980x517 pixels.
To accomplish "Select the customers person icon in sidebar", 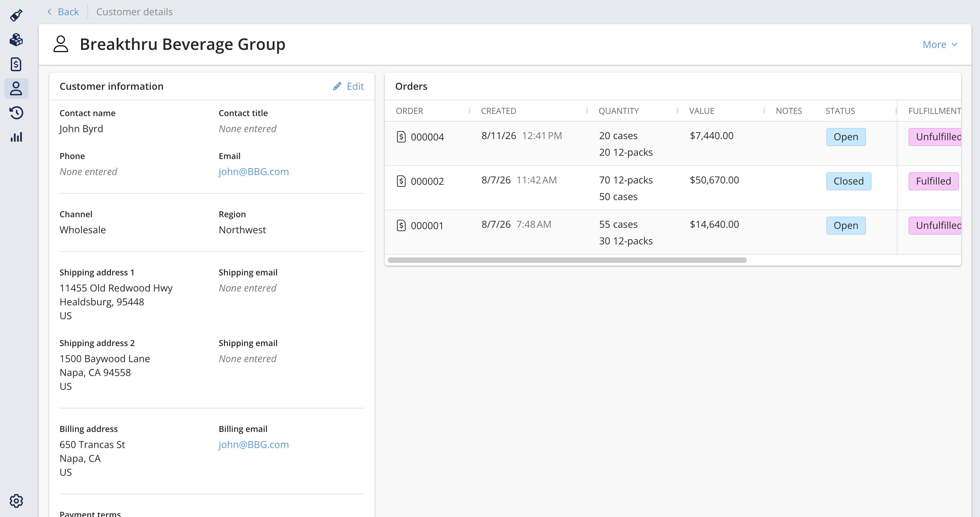I will point(16,88).
